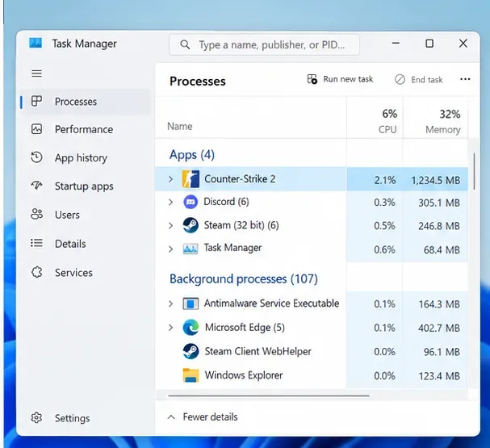
Task: Focus the name, publisher, or PID search field
Action: click(x=265, y=44)
